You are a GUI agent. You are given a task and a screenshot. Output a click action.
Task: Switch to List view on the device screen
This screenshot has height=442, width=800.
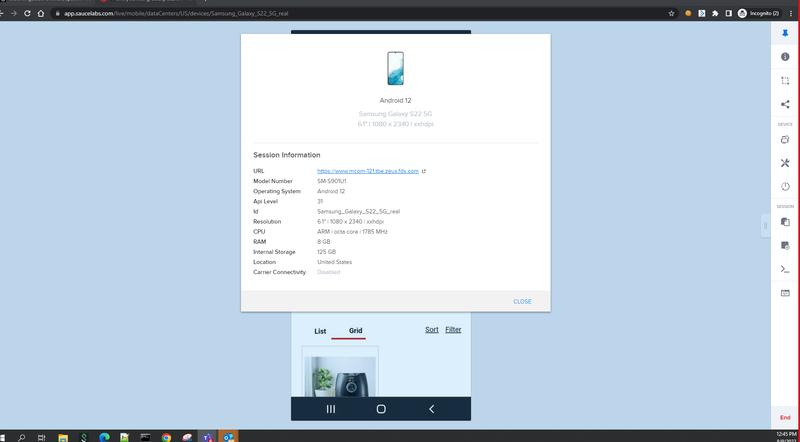coord(320,331)
